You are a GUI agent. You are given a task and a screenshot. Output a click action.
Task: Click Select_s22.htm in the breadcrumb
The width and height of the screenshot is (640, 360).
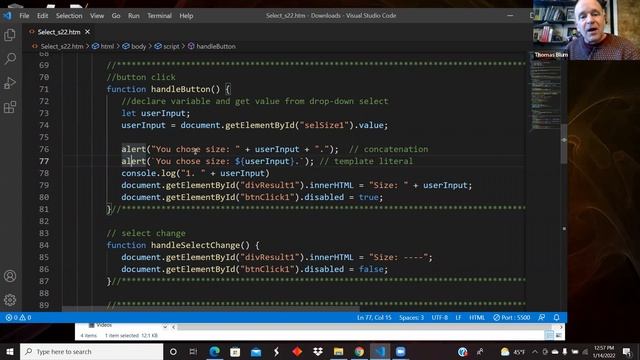coord(62,46)
